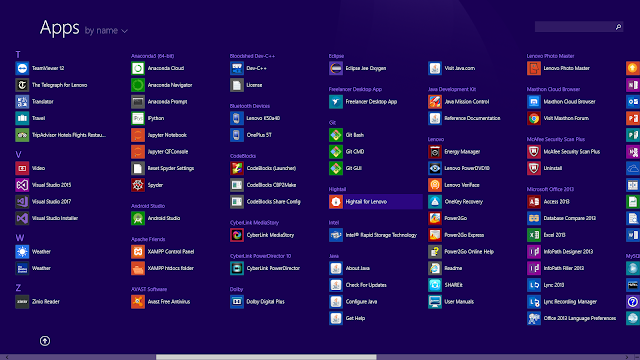Click the search magnifier icon
This screenshot has height=360, width=640.
(x=618, y=27)
